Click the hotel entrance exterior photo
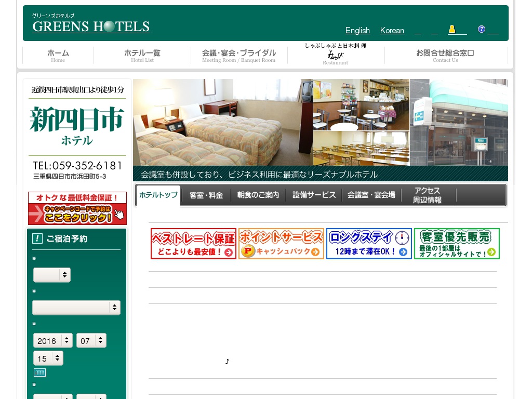The image size is (532, 399). point(459,122)
